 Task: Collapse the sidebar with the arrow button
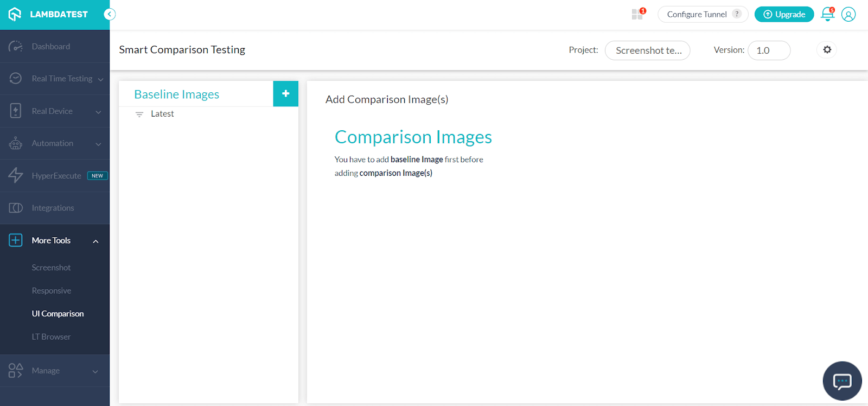110,14
